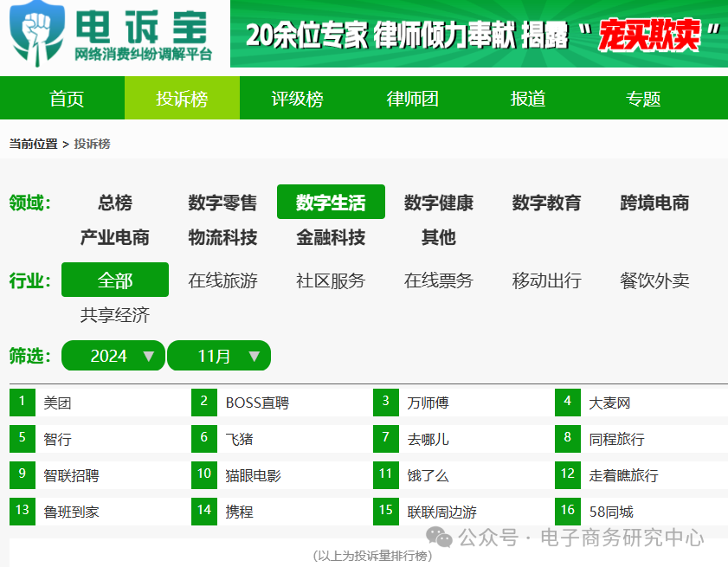Open the 评级榜 tab
Image resolution: width=728 pixels, height=567 pixels.
(x=297, y=99)
